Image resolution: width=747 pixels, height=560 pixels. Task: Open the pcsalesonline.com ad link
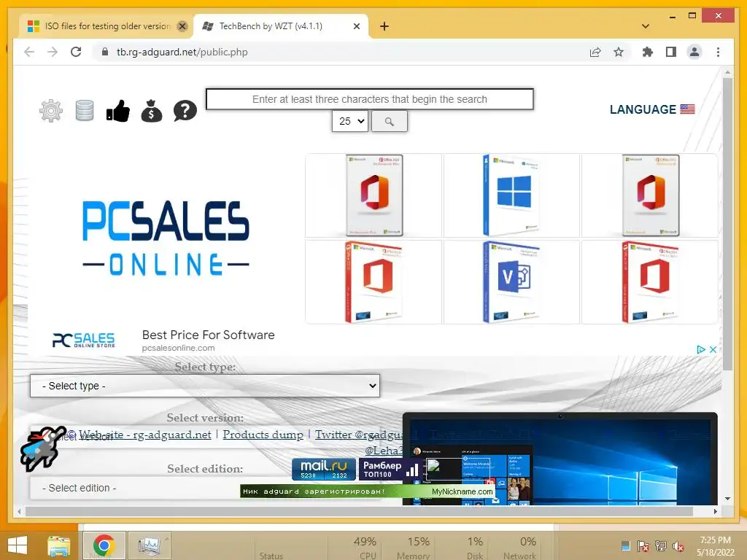(x=178, y=348)
